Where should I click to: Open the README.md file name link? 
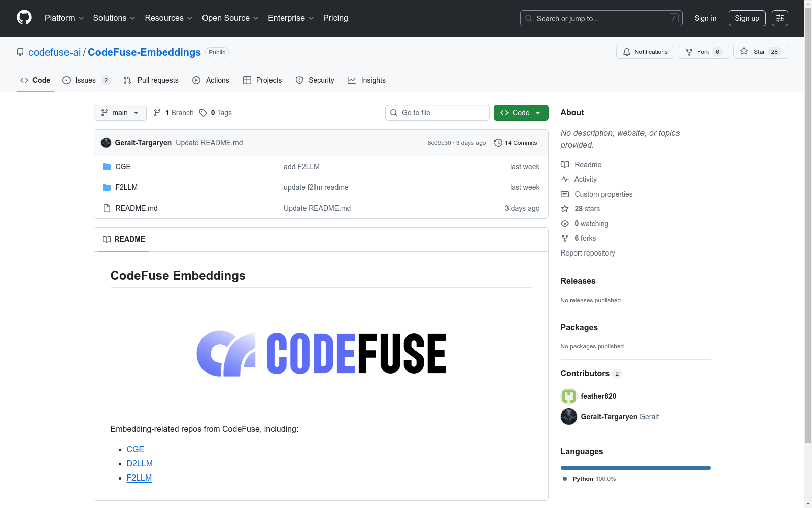[137, 208]
